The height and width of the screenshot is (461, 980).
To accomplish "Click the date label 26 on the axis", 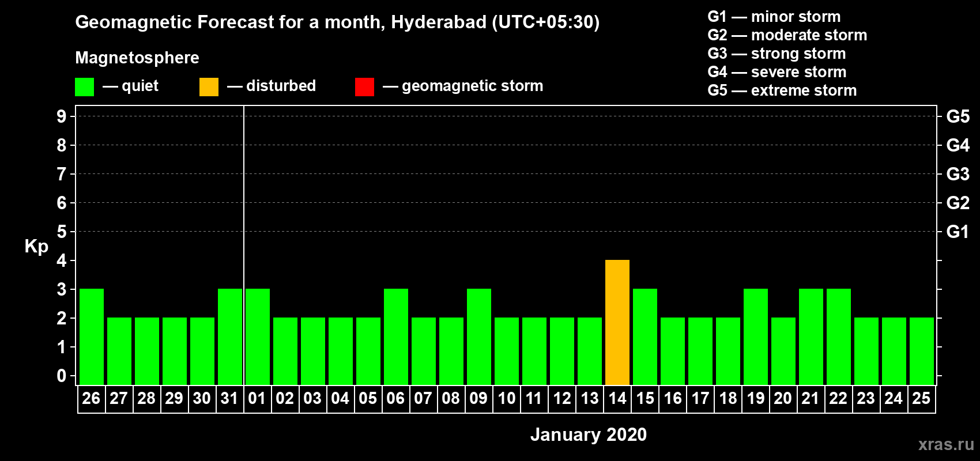I will tap(91, 399).
